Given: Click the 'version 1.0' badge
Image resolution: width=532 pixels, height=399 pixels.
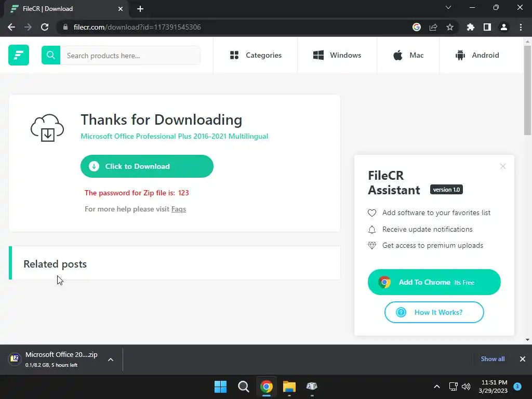Looking at the screenshot, I should click(x=446, y=190).
